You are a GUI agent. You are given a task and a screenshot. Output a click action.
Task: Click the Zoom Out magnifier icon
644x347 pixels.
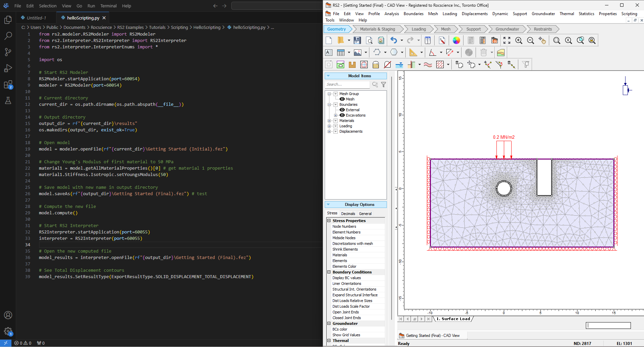(x=531, y=41)
